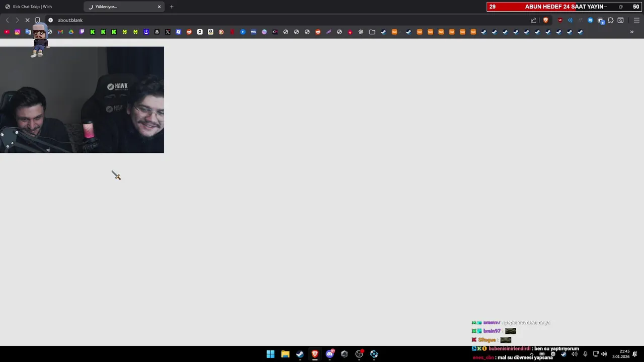Open the X (Twitter) bookmark icon

[x=168, y=32]
